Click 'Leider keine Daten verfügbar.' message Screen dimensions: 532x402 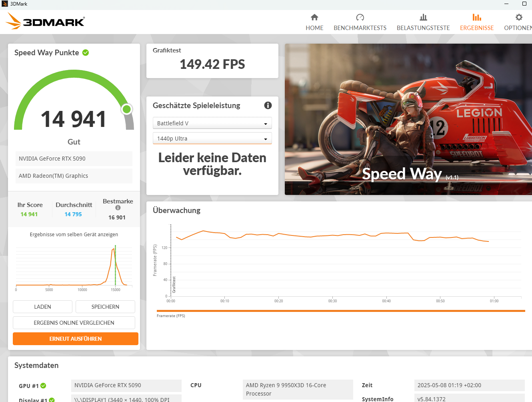tap(212, 164)
